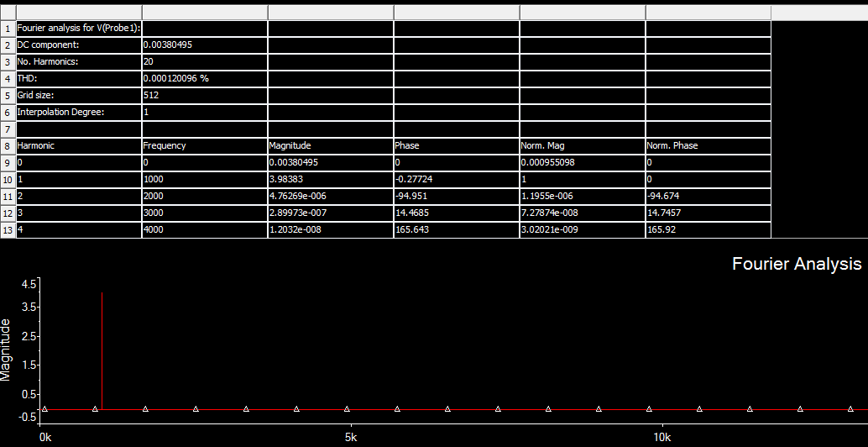Click the magnitude cell 3.98383

pos(331,180)
